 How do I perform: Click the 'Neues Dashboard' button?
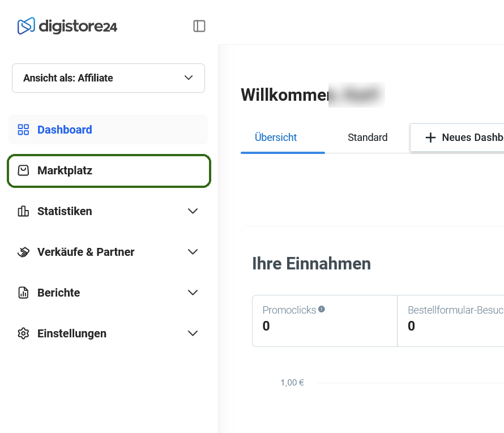pos(457,138)
